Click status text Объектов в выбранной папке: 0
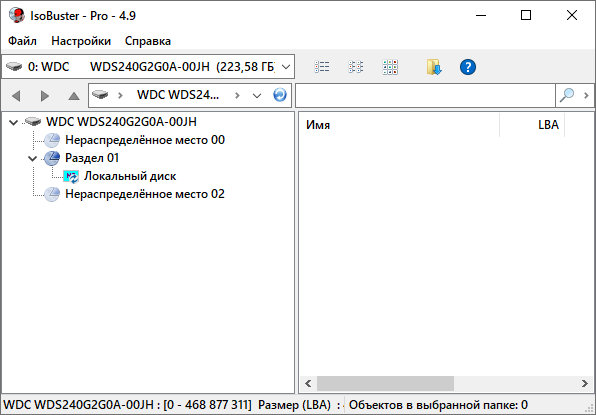Viewport: 596px width, 415px height. click(x=438, y=405)
